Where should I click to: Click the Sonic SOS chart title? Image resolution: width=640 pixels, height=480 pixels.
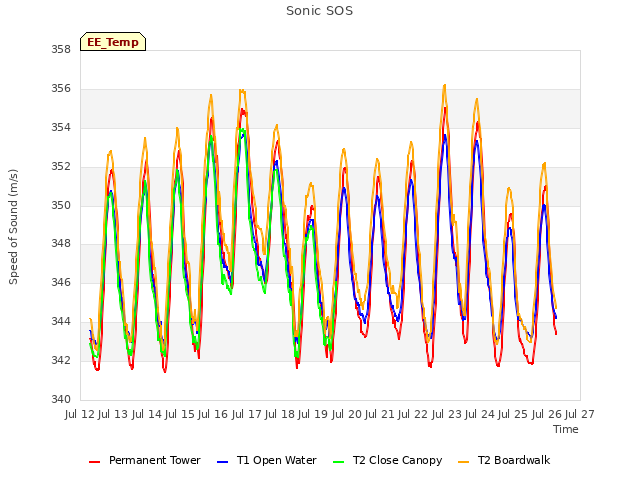[x=319, y=11]
